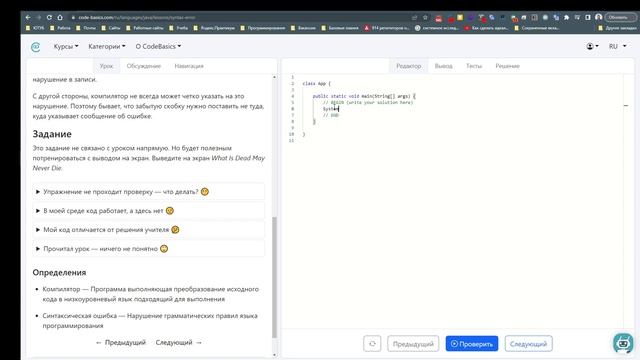Click the Проверить button
640x360 pixels.
pyautogui.click(x=472, y=344)
